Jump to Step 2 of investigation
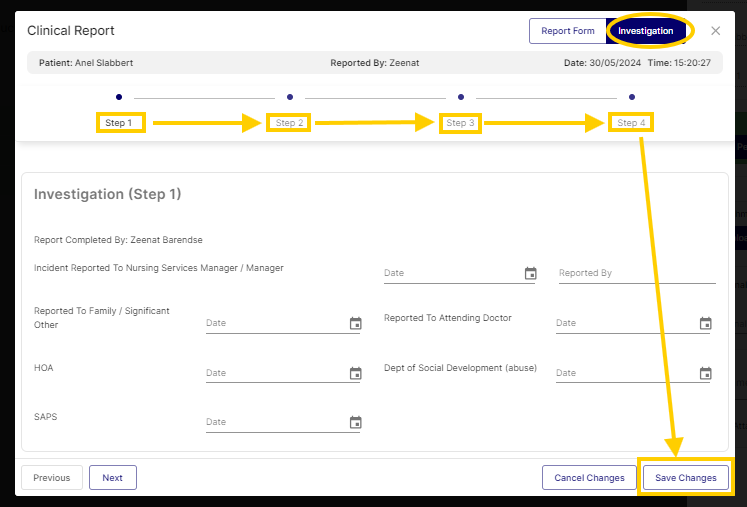Image resolution: width=747 pixels, height=507 pixels. click(290, 122)
